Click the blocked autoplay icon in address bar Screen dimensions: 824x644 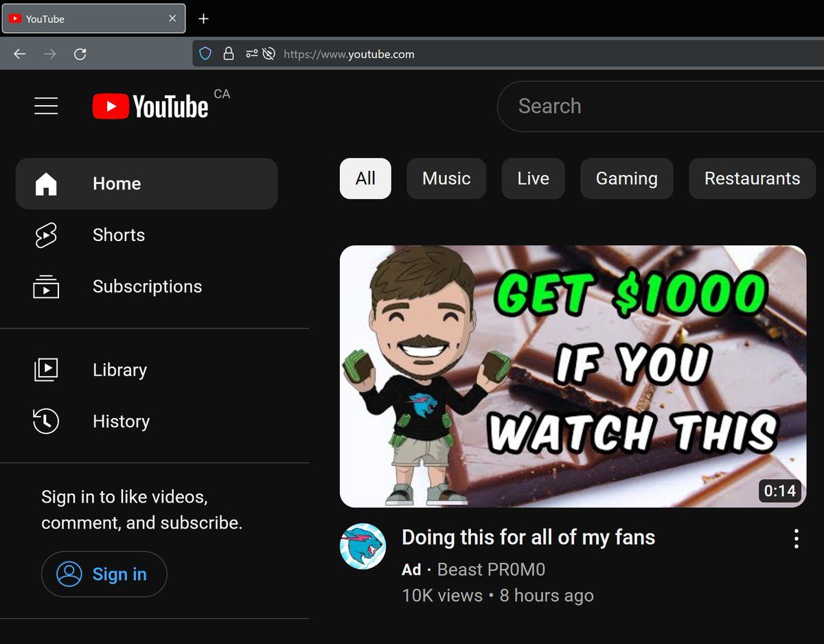click(x=269, y=54)
